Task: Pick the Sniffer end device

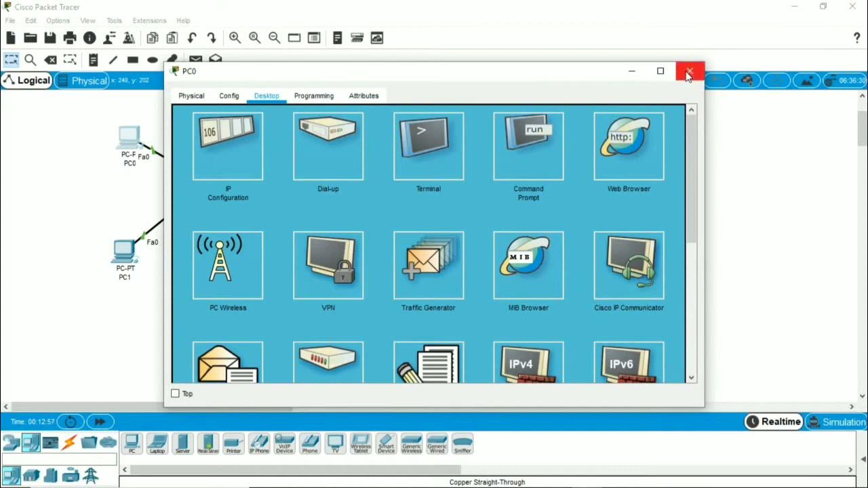Action: coord(462,444)
